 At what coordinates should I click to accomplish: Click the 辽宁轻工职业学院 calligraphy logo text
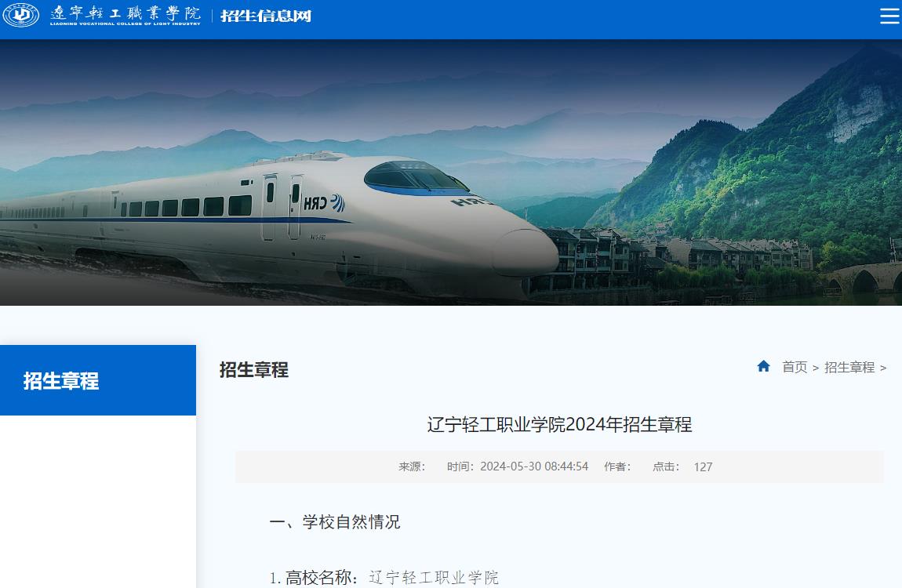[x=125, y=15]
